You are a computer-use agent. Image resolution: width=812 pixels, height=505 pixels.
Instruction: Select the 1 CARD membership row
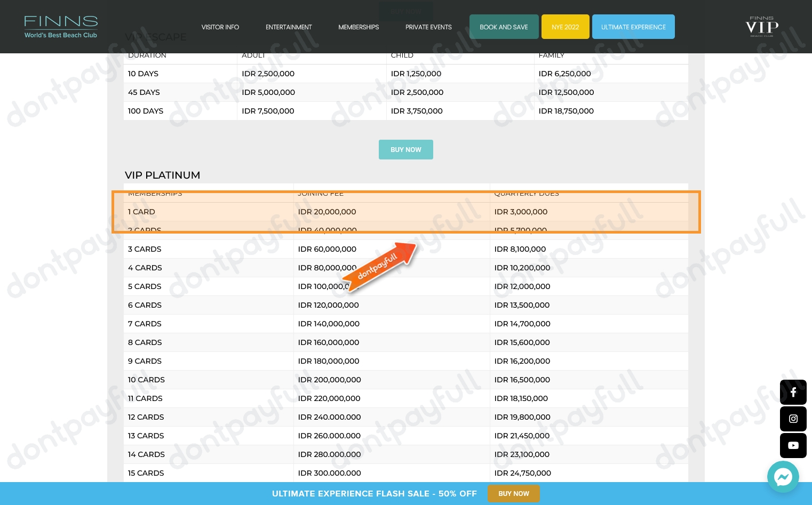(x=141, y=212)
